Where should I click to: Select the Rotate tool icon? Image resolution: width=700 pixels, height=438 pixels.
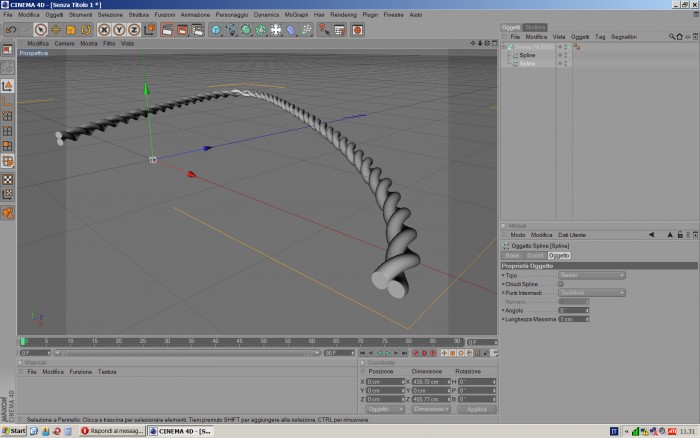pyautogui.click(x=86, y=30)
